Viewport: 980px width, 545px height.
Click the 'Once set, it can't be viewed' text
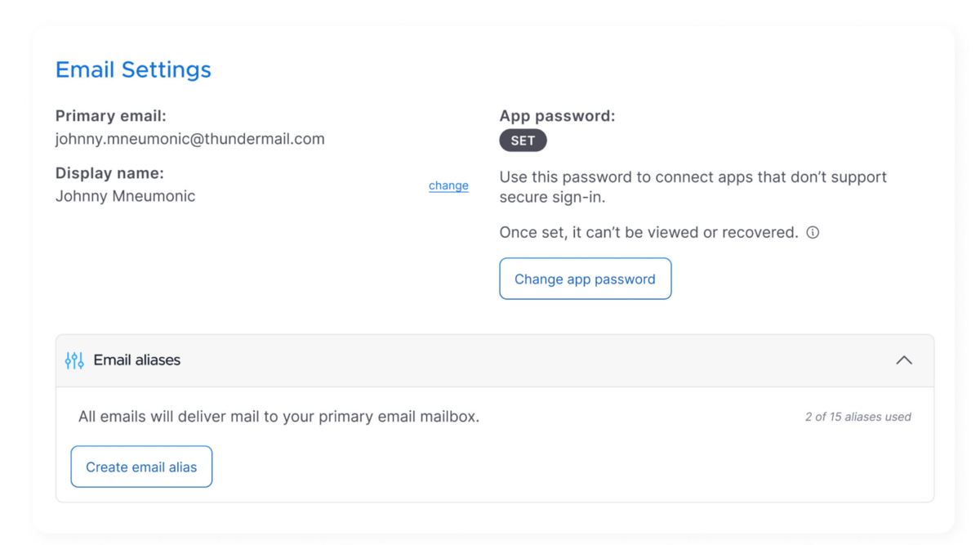(x=648, y=233)
